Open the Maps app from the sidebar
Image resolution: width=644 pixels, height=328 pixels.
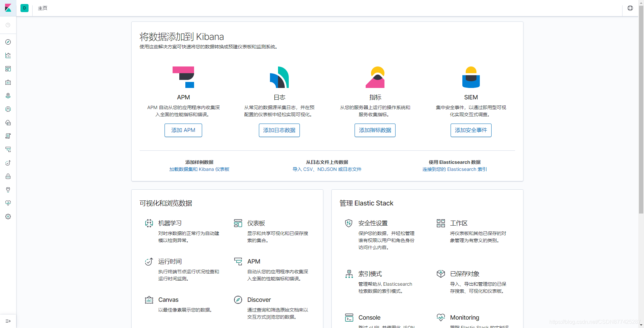[8, 96]
